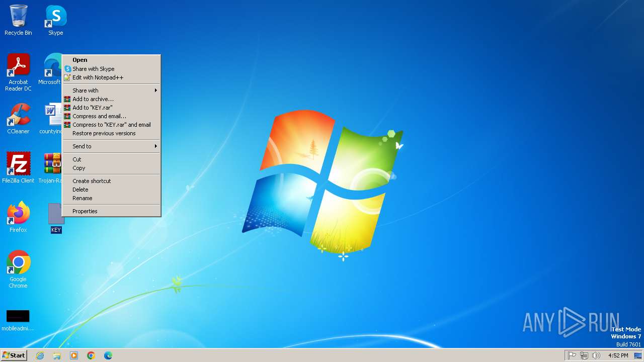
Task: Open Windows Explorer folder in taskbar
Action: point(57,355)
